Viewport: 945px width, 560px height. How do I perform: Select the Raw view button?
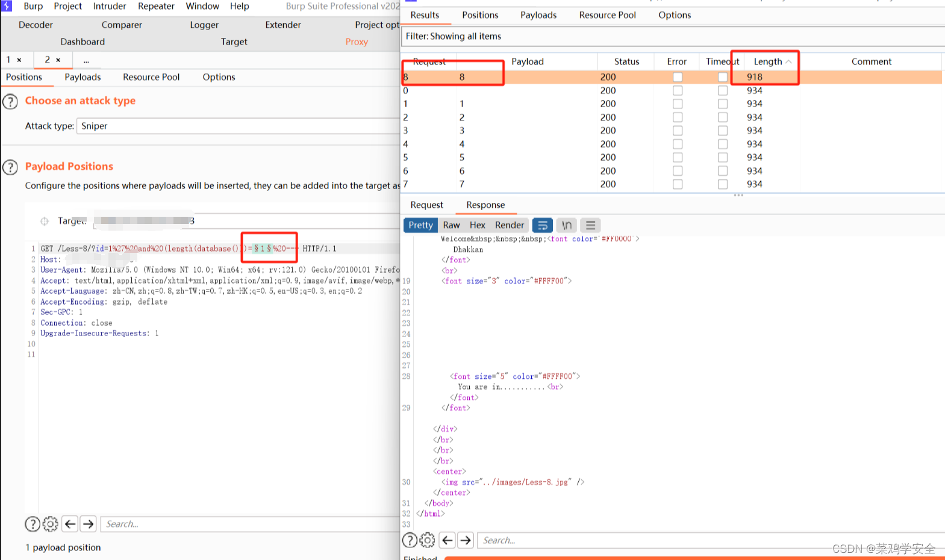[451, 225]
